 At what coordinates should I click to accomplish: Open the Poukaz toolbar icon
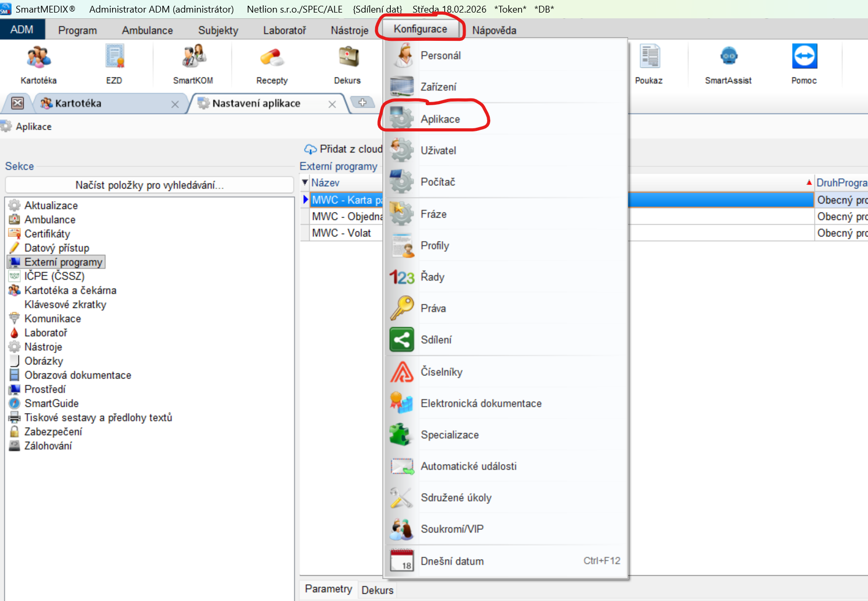(649, 58)
